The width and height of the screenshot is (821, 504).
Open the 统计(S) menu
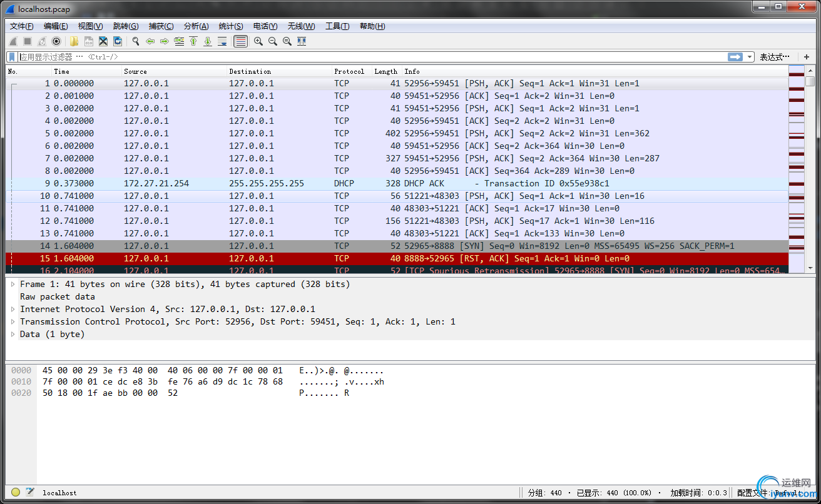pyautogui.click(x=231, y=26)
